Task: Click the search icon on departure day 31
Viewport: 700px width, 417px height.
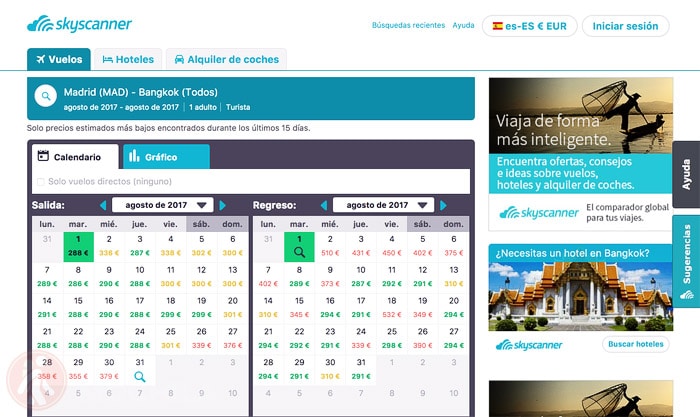Action: (140, 377)
